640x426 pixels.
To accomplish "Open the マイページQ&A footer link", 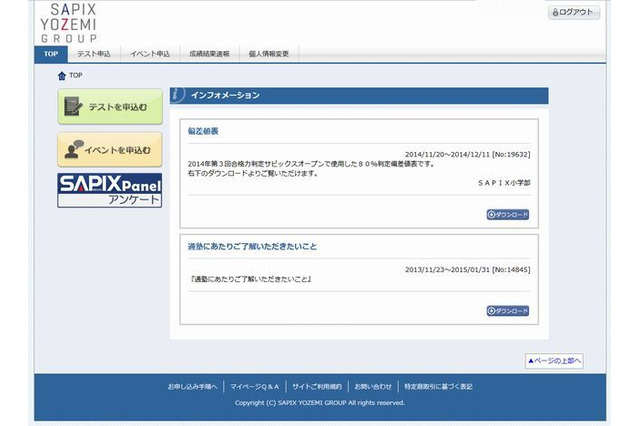I will click(255, 386).
